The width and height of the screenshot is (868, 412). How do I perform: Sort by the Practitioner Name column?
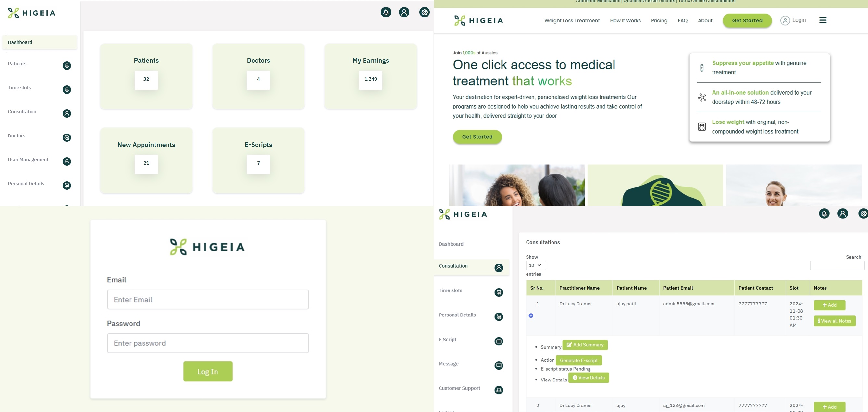pos(579,288)
